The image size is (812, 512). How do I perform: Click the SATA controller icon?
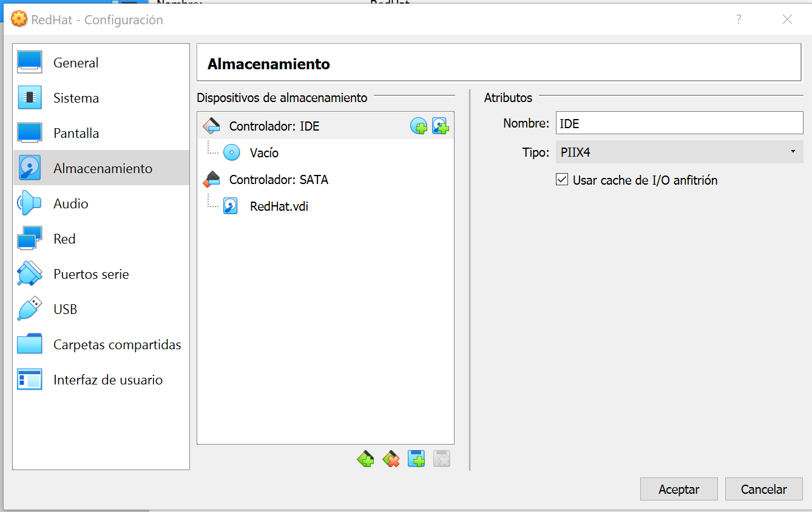(x=211, y=179)
